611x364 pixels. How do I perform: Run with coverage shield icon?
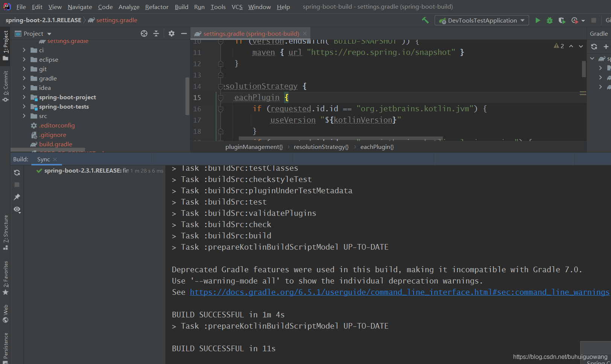[562, 20]
